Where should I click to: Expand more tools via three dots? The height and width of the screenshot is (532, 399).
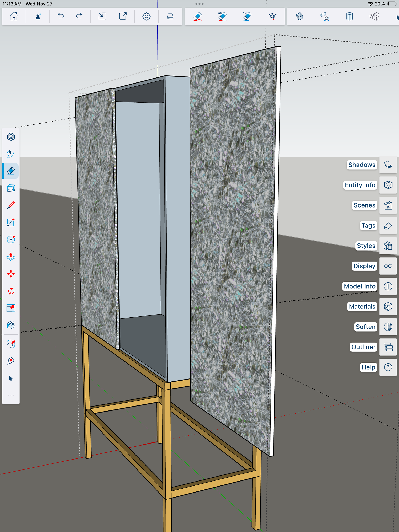(11, 395)
